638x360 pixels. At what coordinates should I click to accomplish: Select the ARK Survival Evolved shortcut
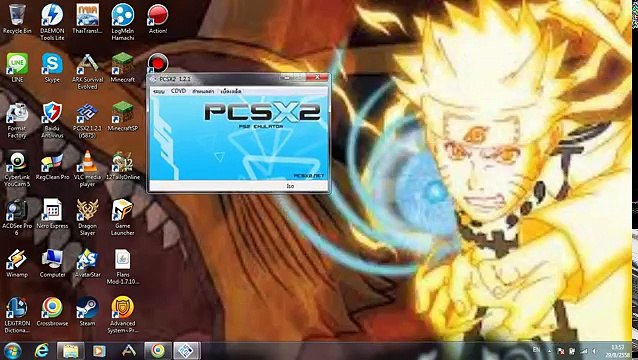pyautogui.click(x=87, y=71)
